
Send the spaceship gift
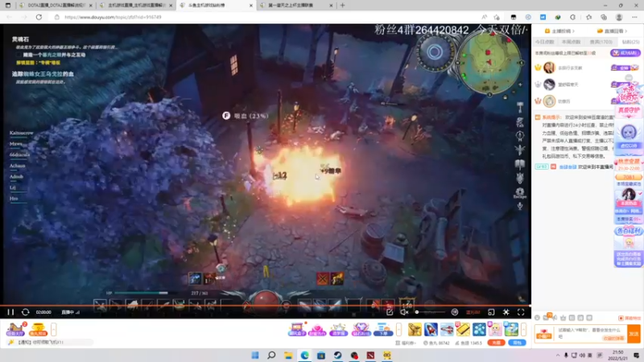point(447,329)
